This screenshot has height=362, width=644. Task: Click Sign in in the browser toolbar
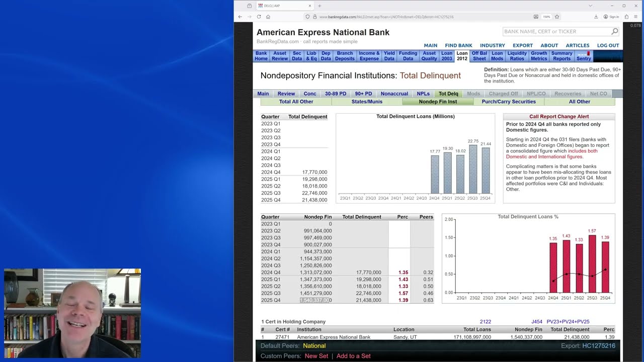pos(611,17)
